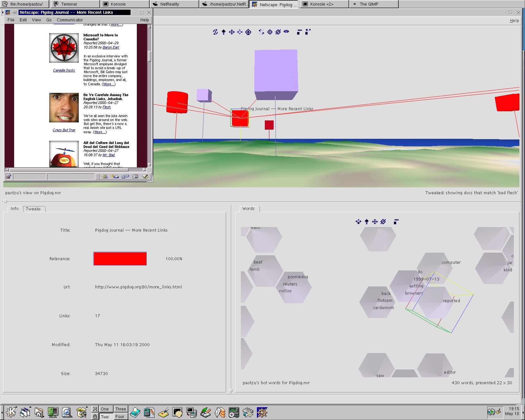Switch to The GIMP taskbar window
The width and height of the screenshot is (525, 420).
click(x=374, y=4)
